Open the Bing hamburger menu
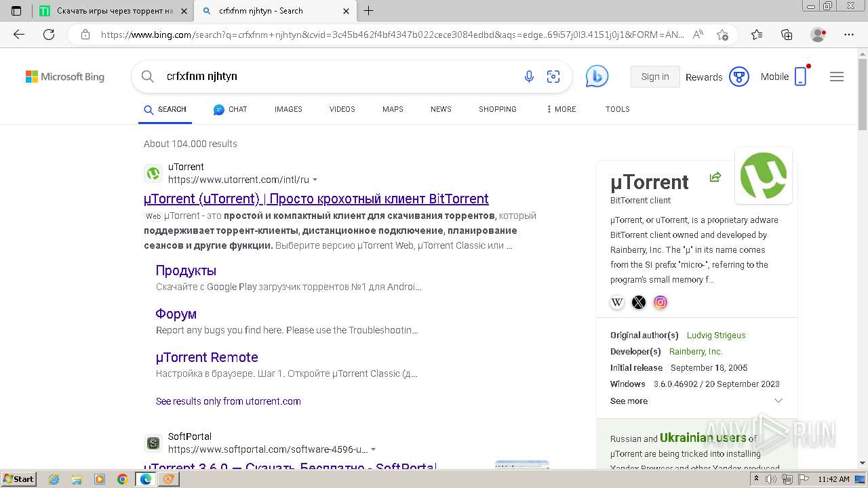Viewport: 868px width, 488px height. (837, 77)
